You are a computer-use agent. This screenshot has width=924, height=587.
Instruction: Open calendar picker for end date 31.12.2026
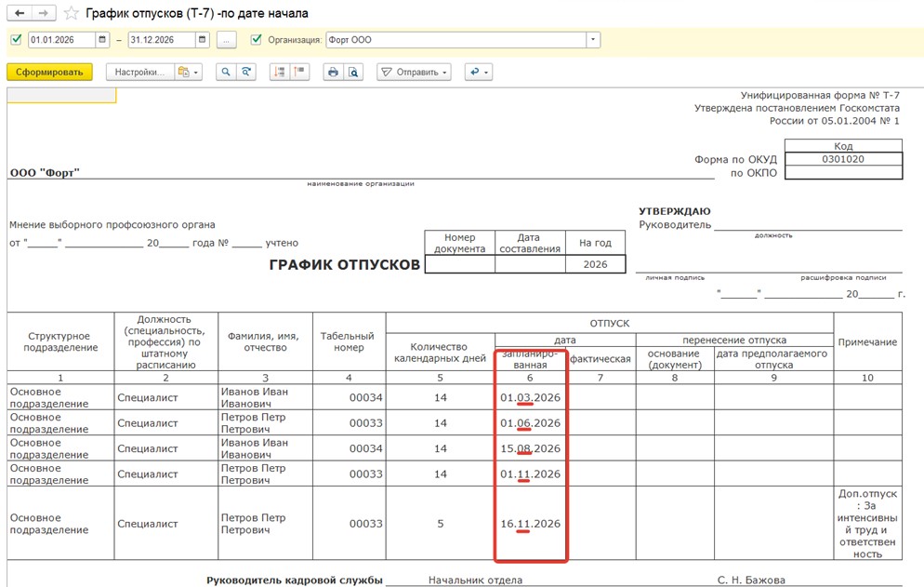[x=203, y=40]
